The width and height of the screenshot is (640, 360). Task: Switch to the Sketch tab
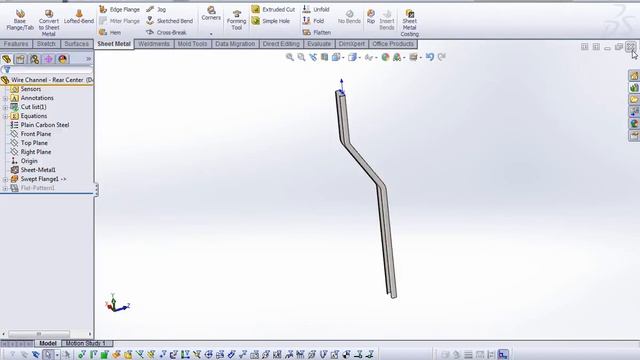click(46, 44)
